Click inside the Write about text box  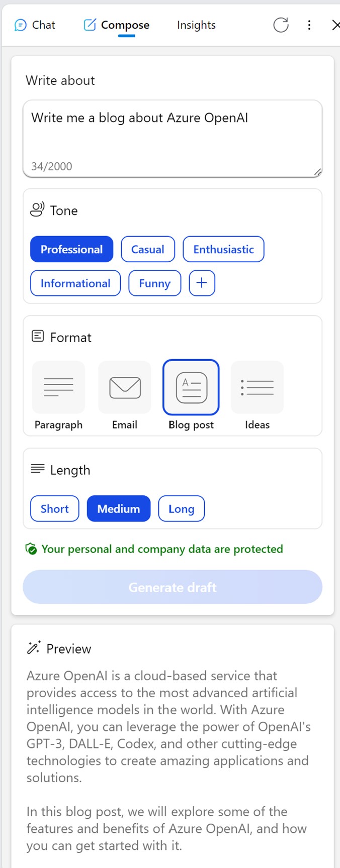(172, 131)
